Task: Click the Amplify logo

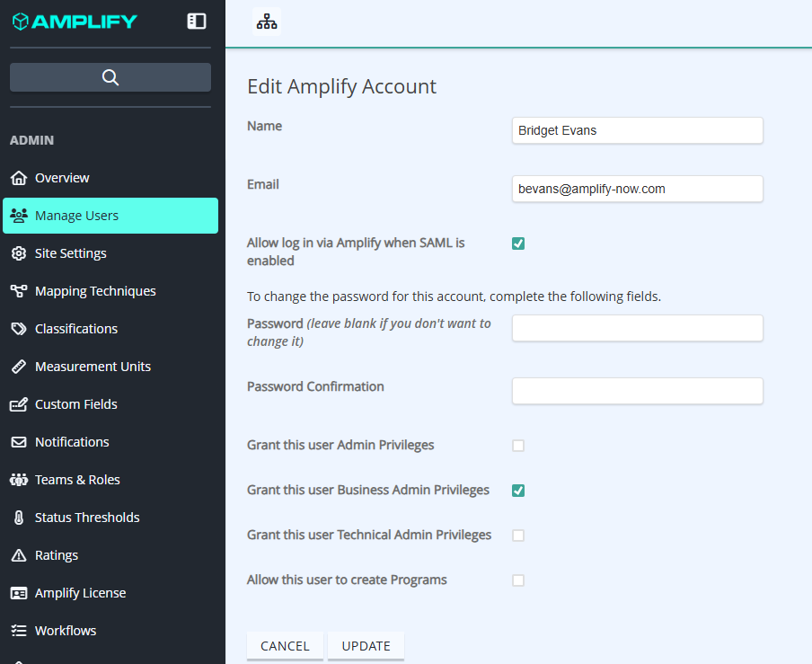Action: point(75,22)
